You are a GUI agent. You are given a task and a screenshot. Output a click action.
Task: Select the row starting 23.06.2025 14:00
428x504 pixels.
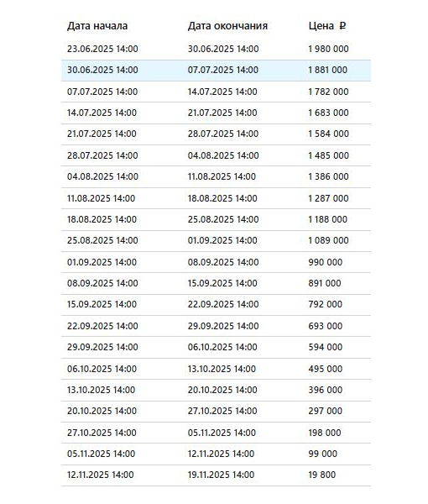click(x=216, y=49)
